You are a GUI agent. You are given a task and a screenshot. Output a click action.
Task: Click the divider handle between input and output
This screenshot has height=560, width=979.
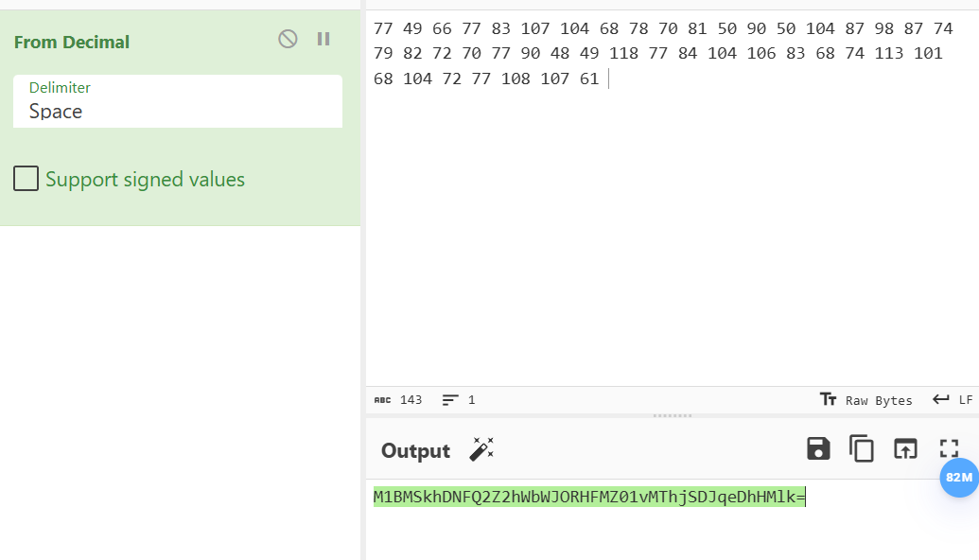[x=673, y=415]
